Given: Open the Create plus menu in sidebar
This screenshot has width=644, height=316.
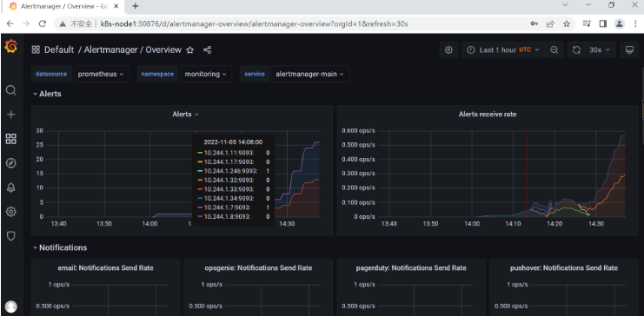Looking at the screenshot, I should pyautogui.click(x=11, y=115).
